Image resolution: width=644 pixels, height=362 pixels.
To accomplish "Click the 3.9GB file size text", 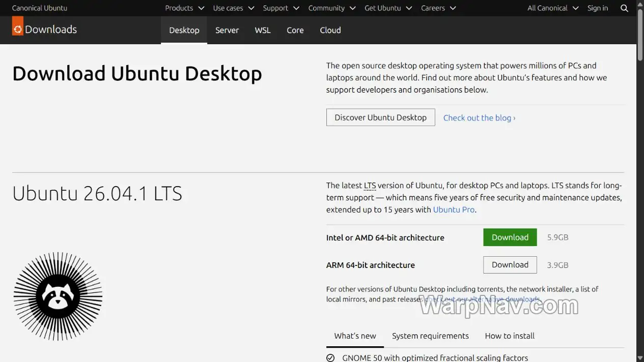I will (558, 265).
